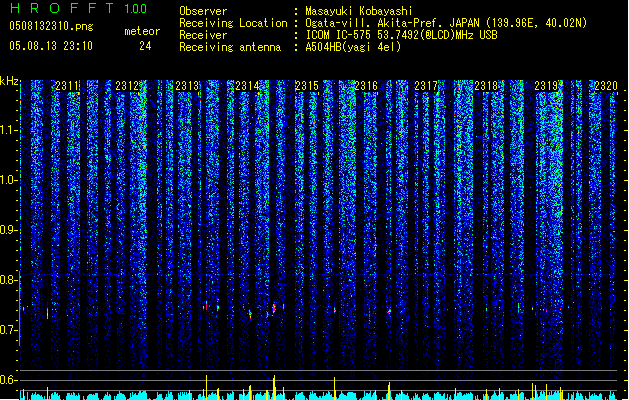The height and width of the screenshot is (400, 629).
Task: Click the Observer label
Action: point(203,11)
